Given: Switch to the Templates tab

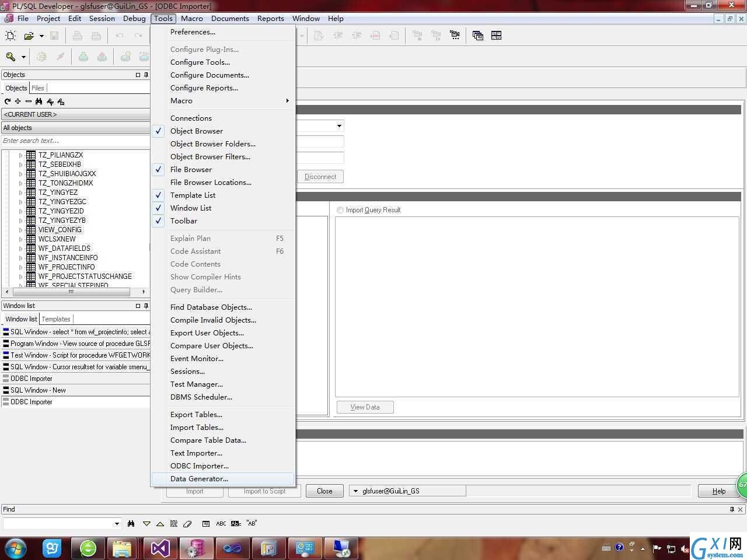Looking at the screenshot, I should (x=56, y=319).
